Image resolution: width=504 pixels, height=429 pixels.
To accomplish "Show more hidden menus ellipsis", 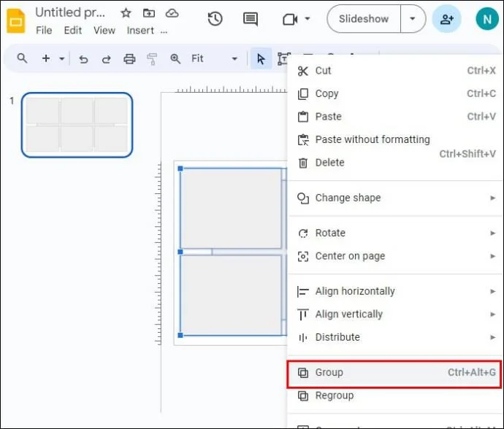I will click(x=164, y=31).
